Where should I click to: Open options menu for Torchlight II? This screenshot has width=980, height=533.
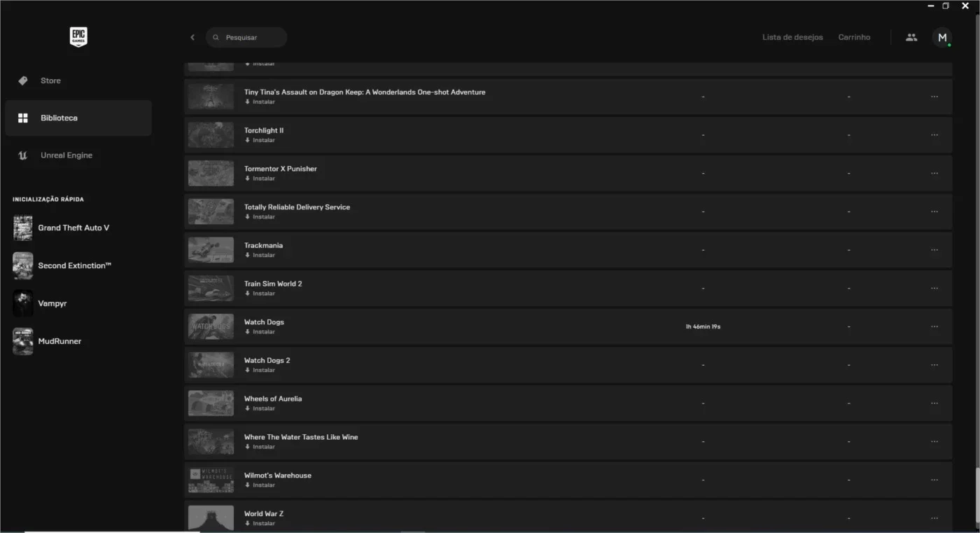(x=934, y=135)
